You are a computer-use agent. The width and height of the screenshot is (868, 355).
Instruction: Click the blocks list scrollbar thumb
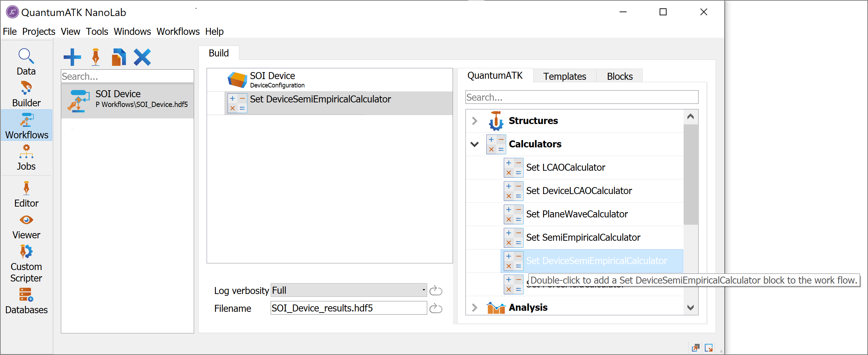691,174
